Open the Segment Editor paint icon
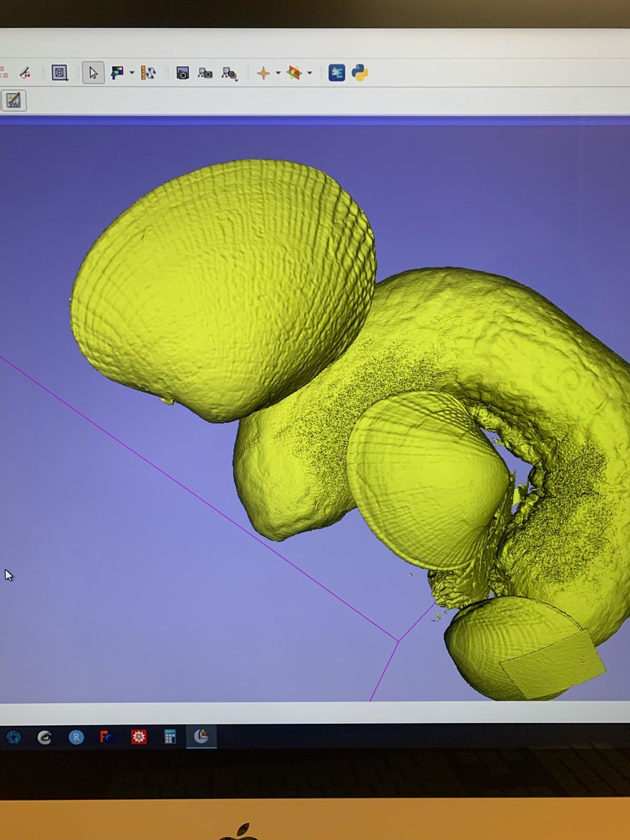This screenshot has width=630, height=840. [24, 72]
